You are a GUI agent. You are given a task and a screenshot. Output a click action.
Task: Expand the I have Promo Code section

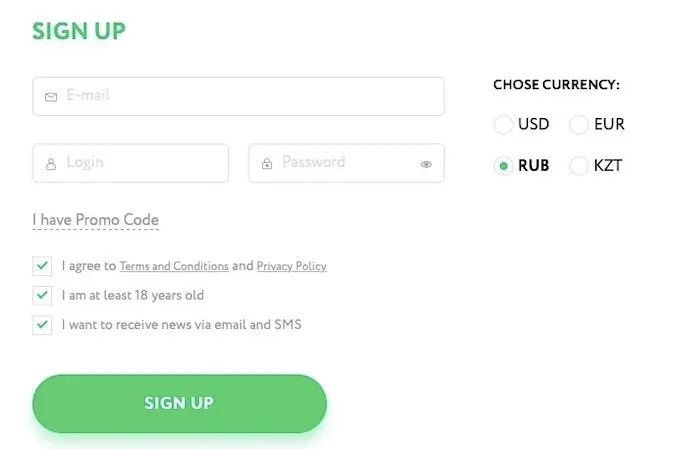(x=95, y=220)
